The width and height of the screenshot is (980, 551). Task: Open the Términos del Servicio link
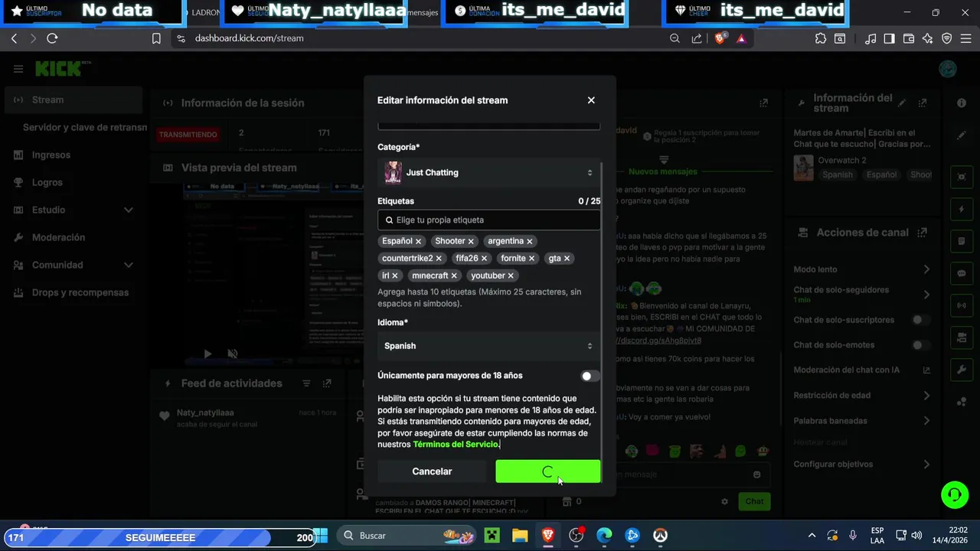click(456, 445)
